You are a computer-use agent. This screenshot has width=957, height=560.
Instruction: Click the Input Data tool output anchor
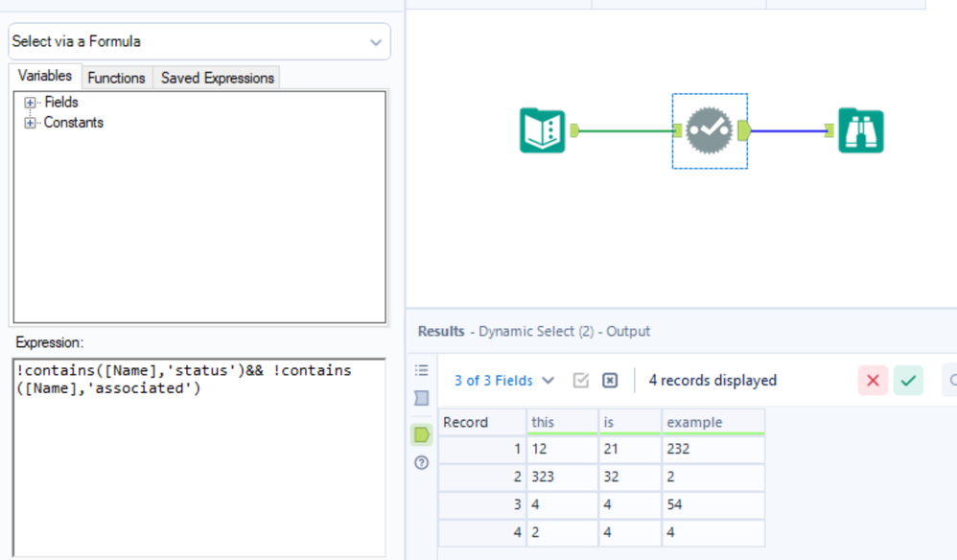(x=574, y=130)
